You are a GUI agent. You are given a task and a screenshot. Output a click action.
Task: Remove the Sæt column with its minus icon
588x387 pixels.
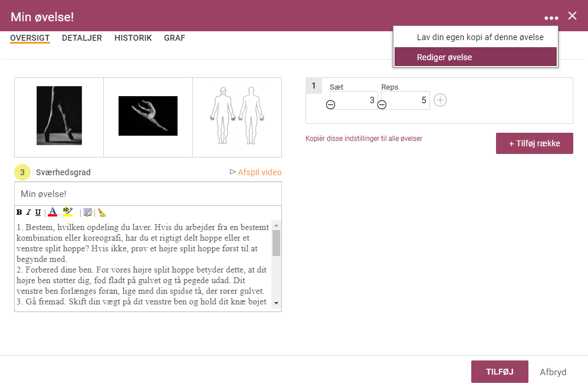click(331, 104)
